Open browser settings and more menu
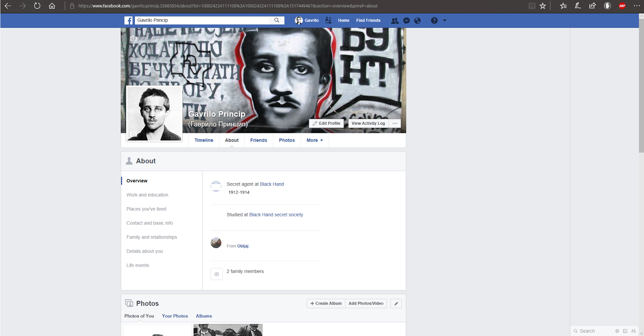Screen dimensions: 644x336 pyautogui.click(x=637, y=6)
